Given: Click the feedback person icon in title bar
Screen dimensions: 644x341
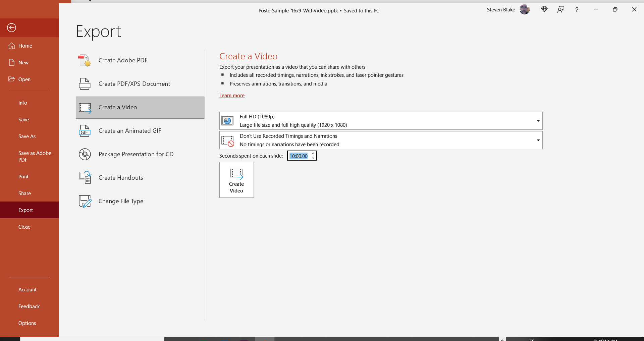Looking at the screenshot, I should pyautogui.click(x=561, y=9).
